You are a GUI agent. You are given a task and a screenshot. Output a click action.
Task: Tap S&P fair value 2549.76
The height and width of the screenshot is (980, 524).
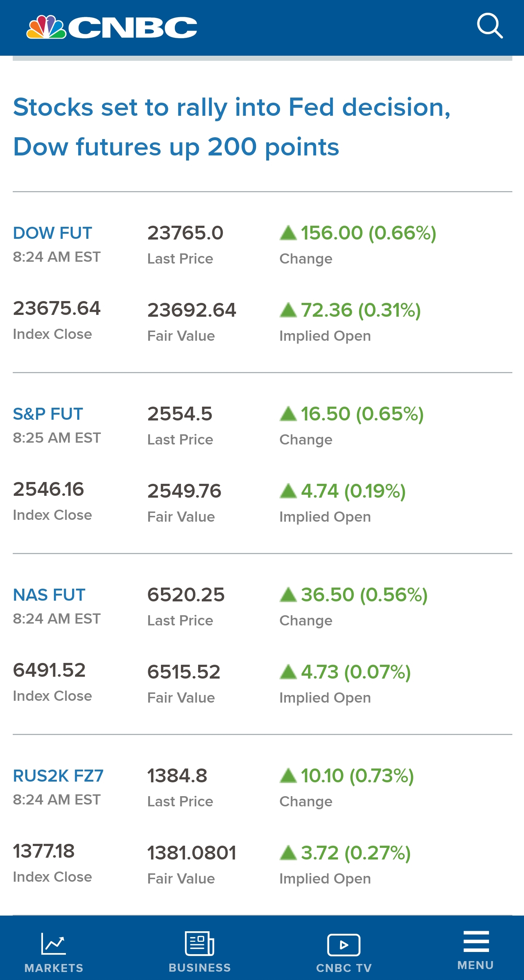[x=184, y=491]
